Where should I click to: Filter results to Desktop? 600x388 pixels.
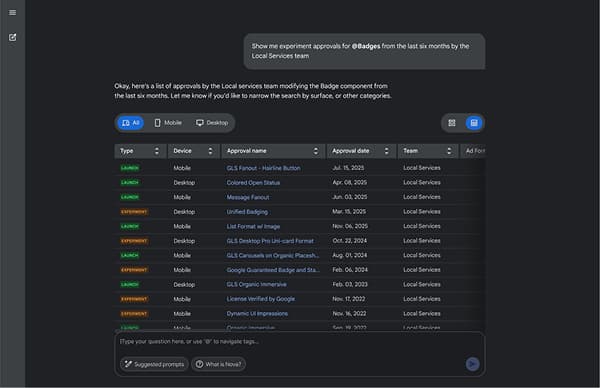[x=212, y=123]
